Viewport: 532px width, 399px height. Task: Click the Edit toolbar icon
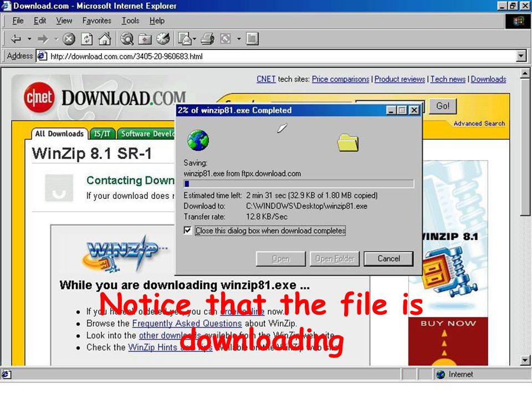tap(226, 39)
